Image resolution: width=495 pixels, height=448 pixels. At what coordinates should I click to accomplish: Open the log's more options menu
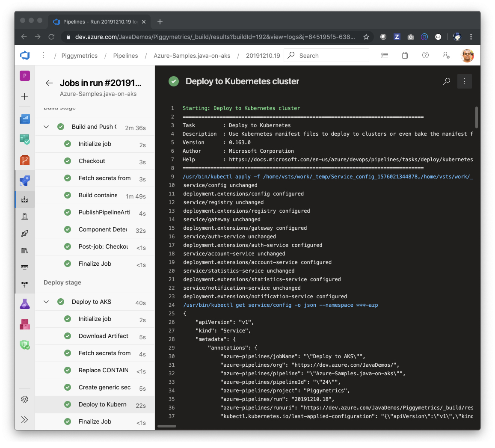coord(464,81)
